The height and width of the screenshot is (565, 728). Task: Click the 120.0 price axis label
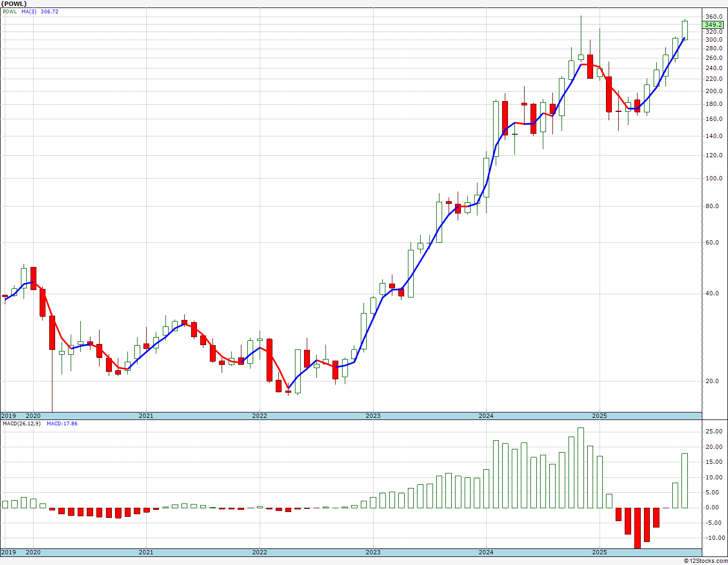click(714, 156)
